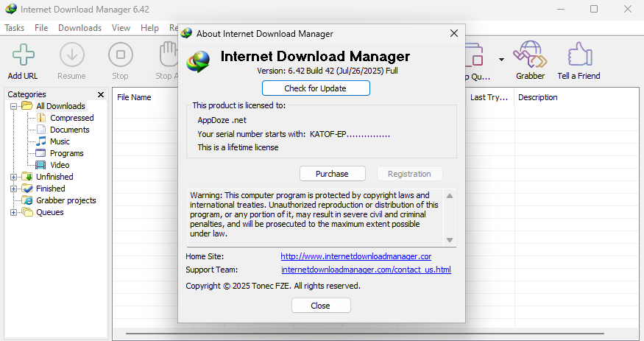This screenshot has width=644, height=341.
Task: Open the View menu
Action: click(121, 28)
